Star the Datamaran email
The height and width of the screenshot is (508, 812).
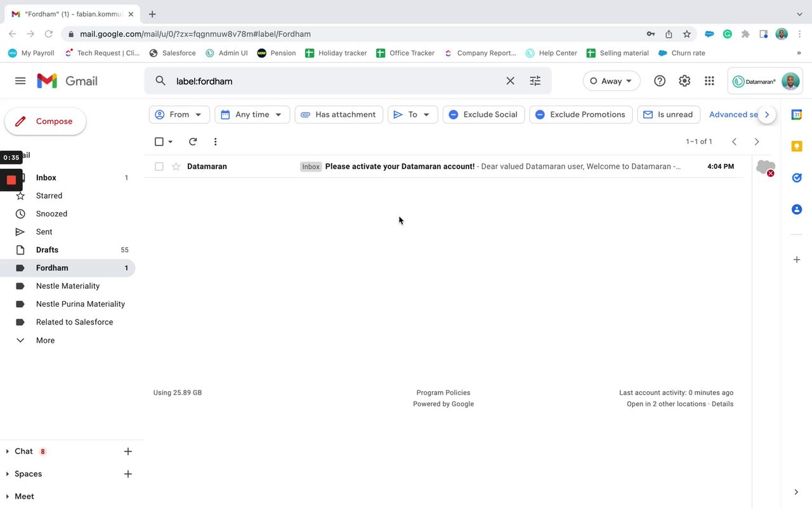(176, 166)
